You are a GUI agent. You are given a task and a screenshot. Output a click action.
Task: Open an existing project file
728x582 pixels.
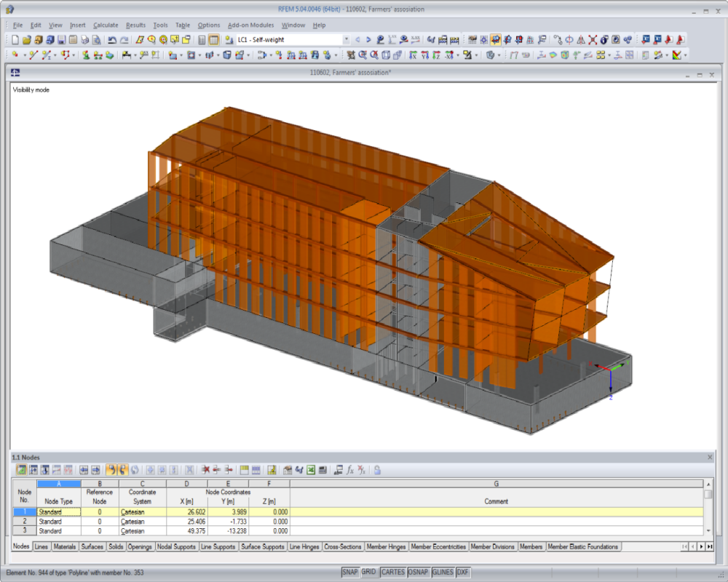[x=28, y=39]
